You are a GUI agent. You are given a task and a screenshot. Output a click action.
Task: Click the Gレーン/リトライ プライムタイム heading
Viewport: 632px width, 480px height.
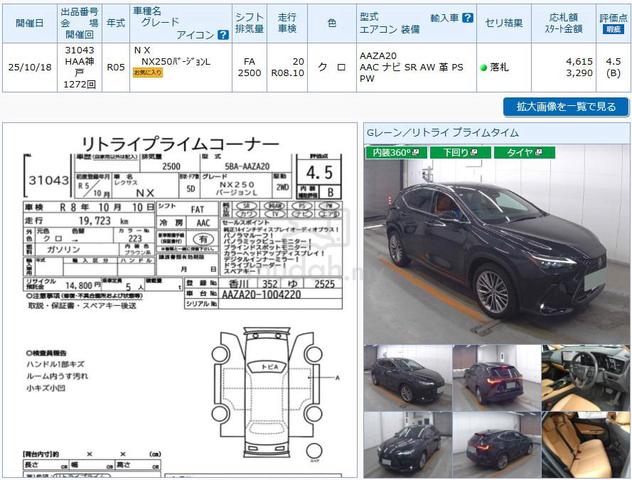443,133
